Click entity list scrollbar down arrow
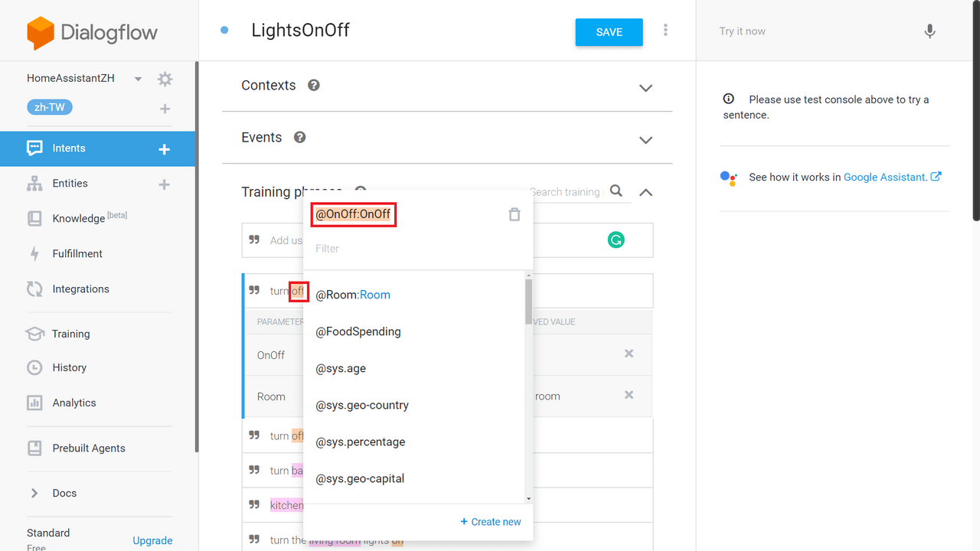 528,498
